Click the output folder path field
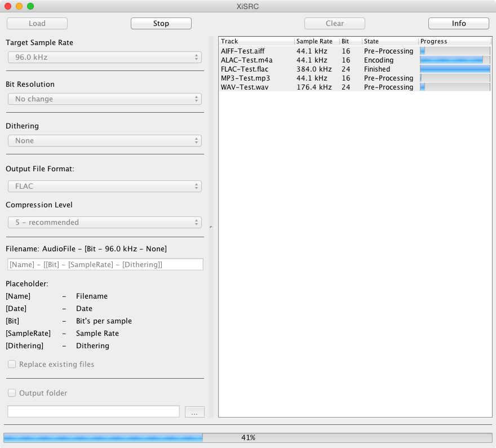 tap(94, 411)
